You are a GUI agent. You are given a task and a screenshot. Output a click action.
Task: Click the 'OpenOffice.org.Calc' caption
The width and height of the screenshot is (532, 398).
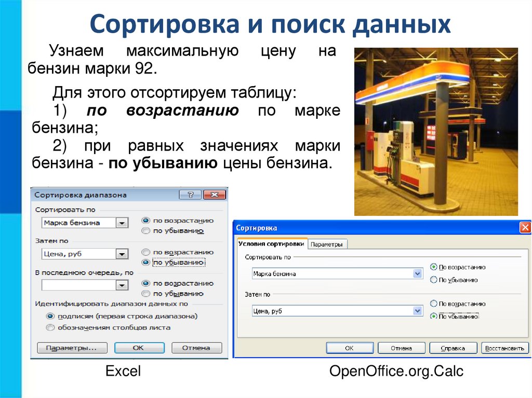(396, 371)
